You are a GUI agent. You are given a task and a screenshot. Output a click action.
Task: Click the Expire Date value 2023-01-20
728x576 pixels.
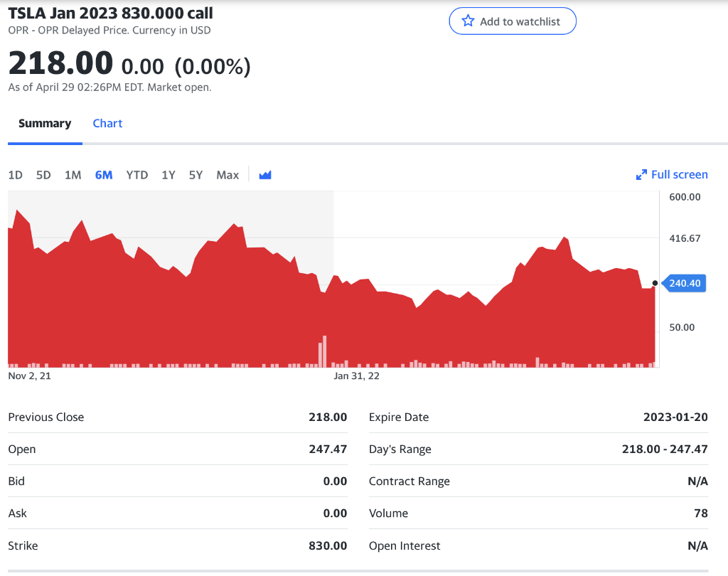675,417
